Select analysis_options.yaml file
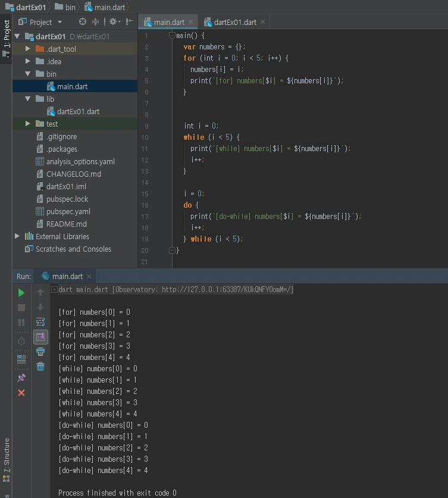Screen dimensions: 448x498 (x=75, y=161)
